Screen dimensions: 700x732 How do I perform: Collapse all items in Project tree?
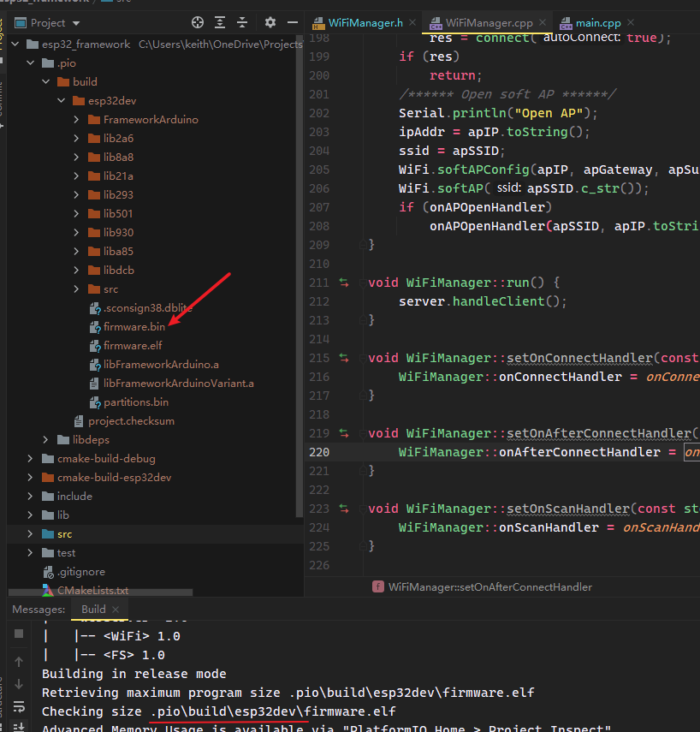tap(241, 22)
